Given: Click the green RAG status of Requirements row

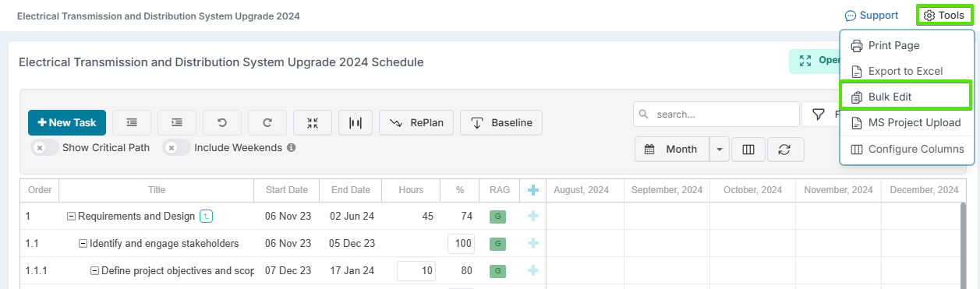Looking at the screenshot, I should tap(497, 217).
